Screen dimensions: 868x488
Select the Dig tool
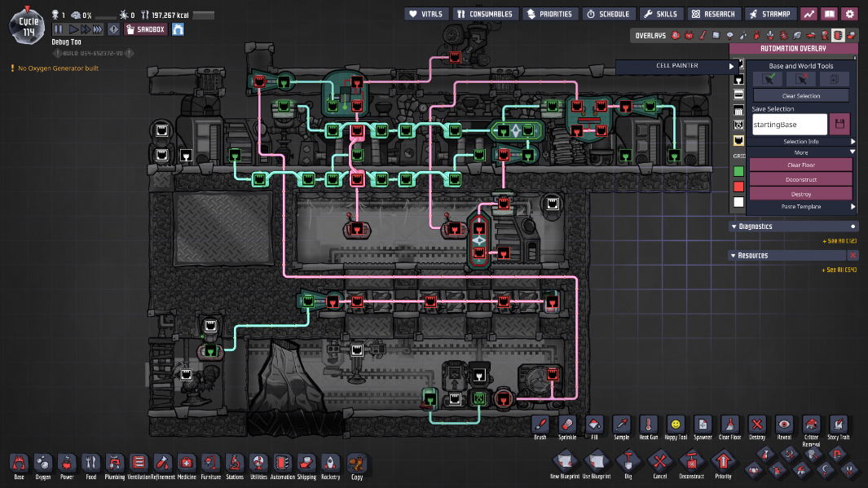coord(628,461)
